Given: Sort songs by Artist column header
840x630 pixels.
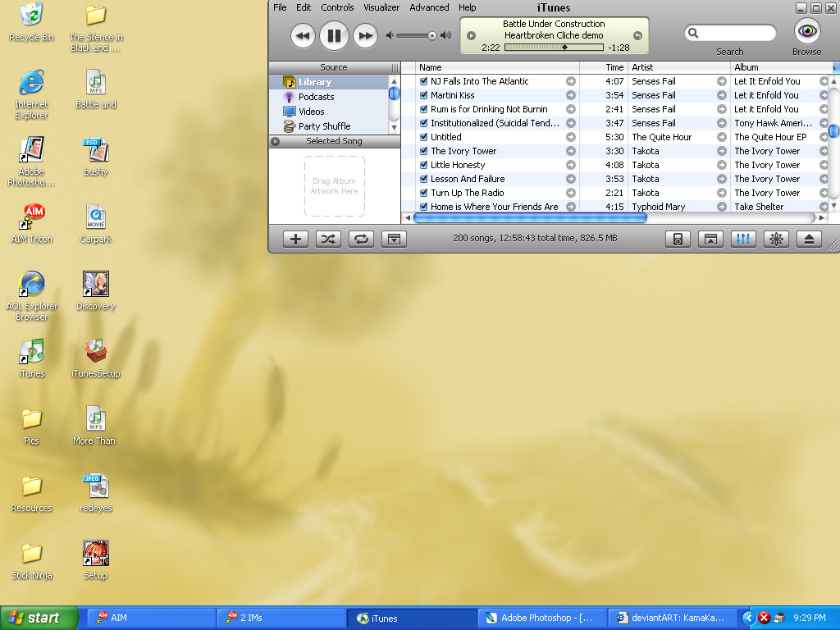Looking at the screenshot, I should click(x=678, y=67).
